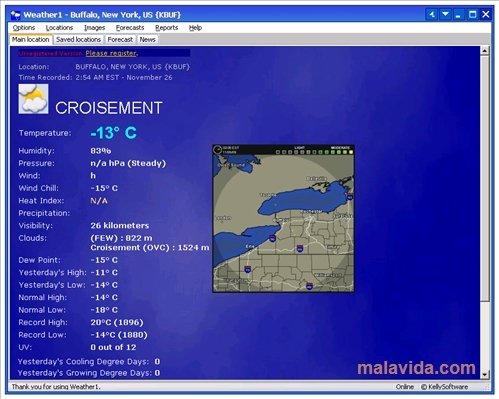Click the radar clock icon on the map

click(x=218, y=149)
